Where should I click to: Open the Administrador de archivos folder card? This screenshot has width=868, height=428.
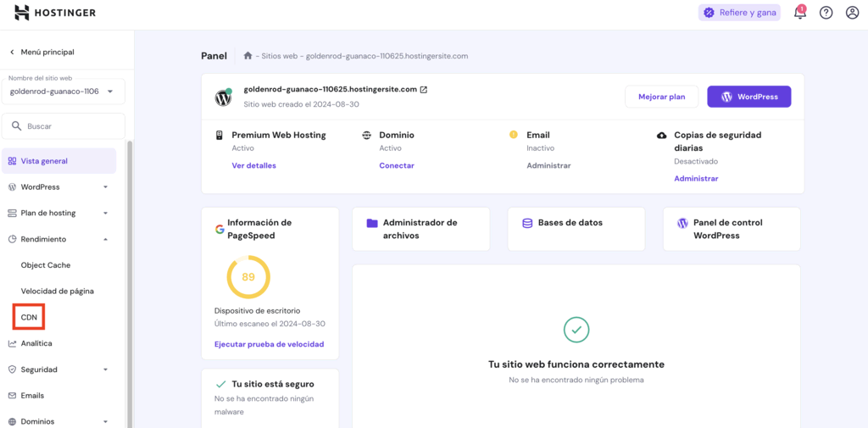tap(420, 229)
